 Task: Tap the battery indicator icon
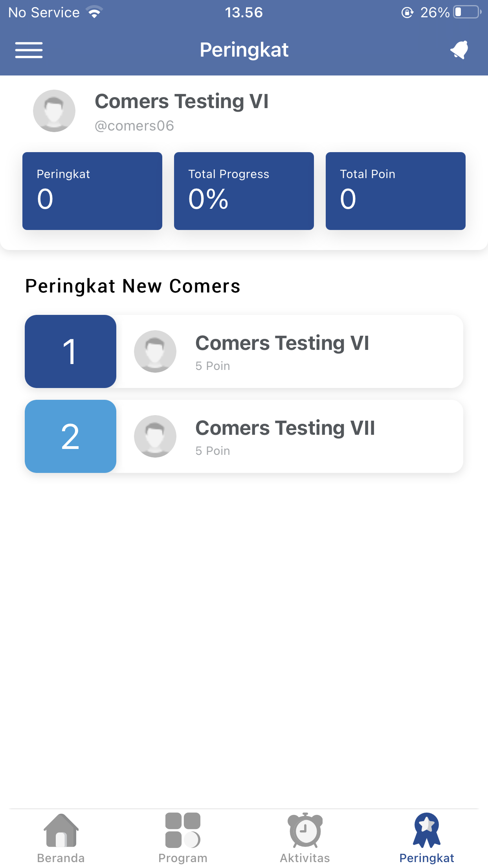[467, 13]
